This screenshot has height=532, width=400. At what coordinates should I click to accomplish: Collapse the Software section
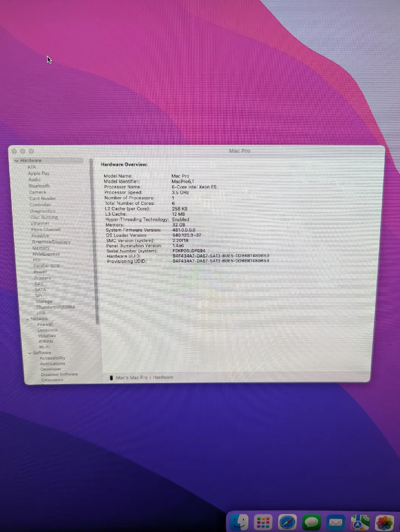(x=30, y=353)
